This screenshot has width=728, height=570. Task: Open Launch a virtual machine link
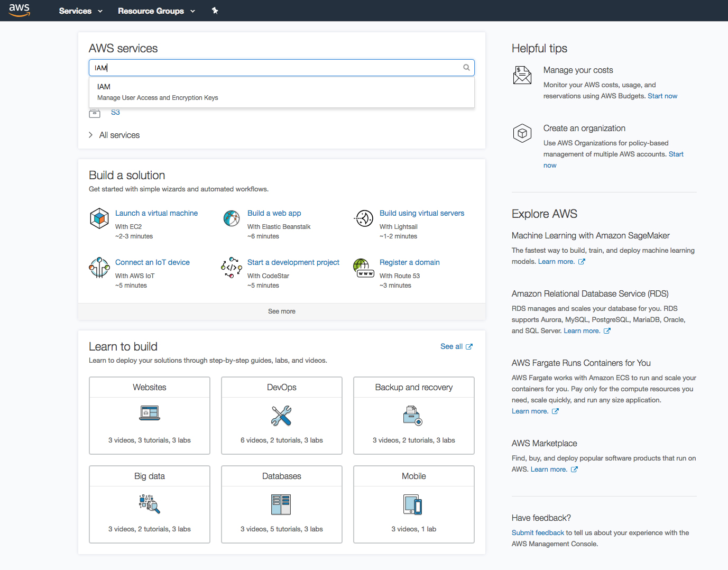click(x=156, y=213)
